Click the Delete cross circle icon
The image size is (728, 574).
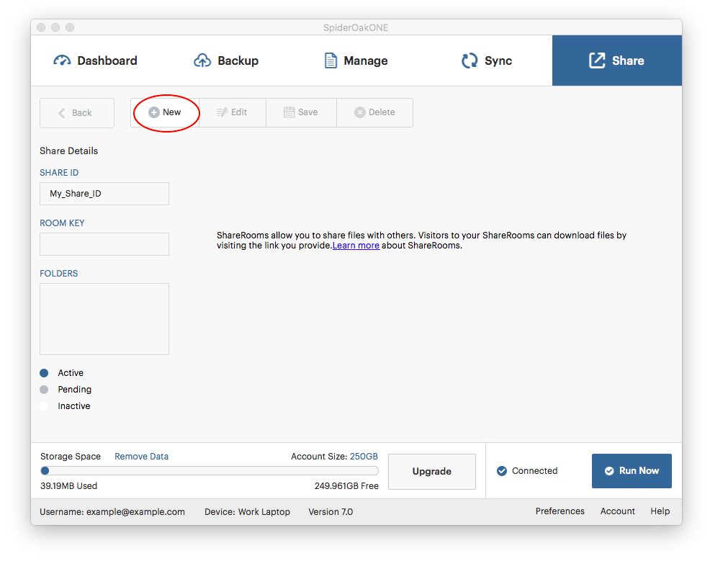[360, 112]
